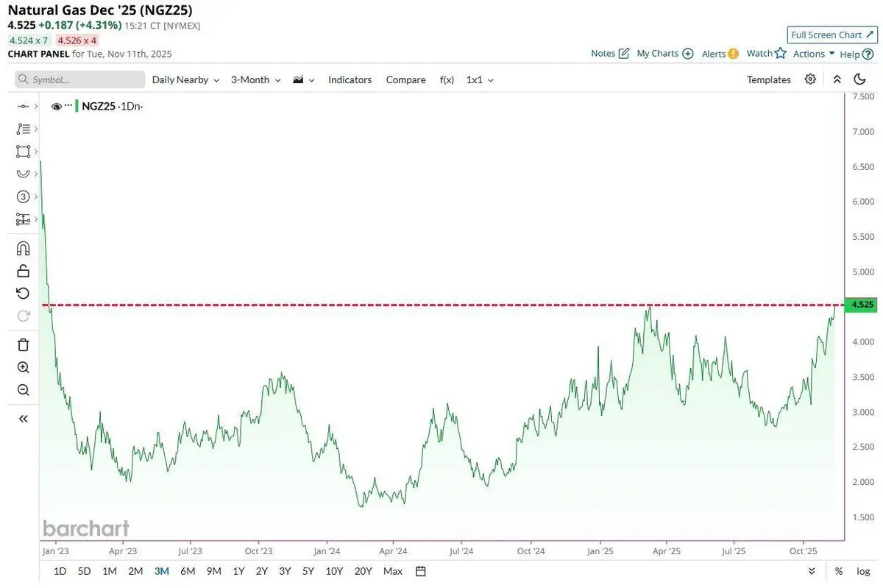Screen dimensions: 883x588
Task: Open the numbered wave annotation tool
Action: 23,196
